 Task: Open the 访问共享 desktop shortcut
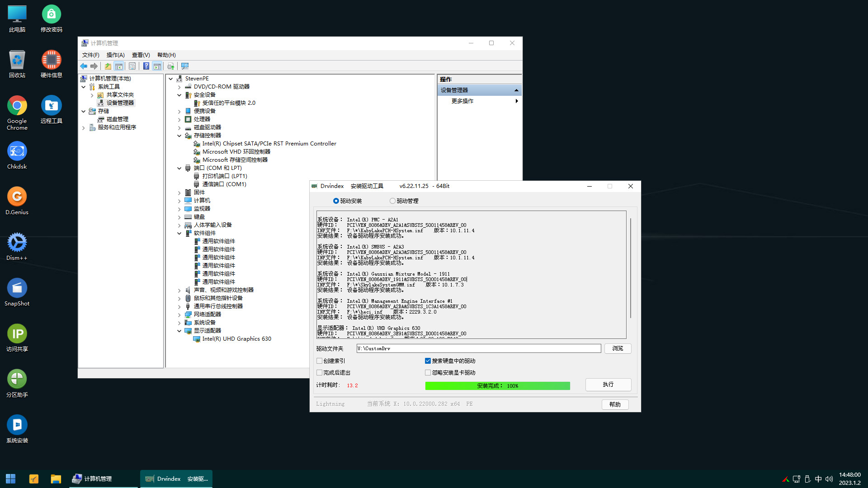pos(17,338)
